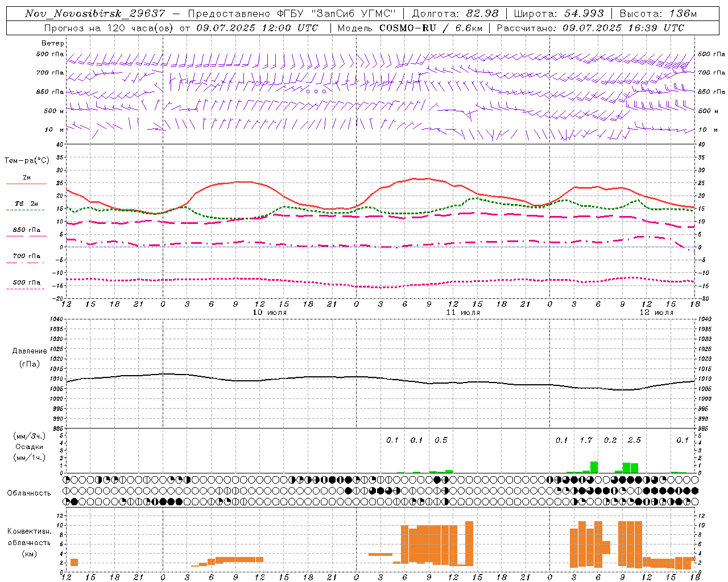Screen dimensions: 728x582
Task: Click the '500 м' wind level label on left
Action: [x=55, y=111]
